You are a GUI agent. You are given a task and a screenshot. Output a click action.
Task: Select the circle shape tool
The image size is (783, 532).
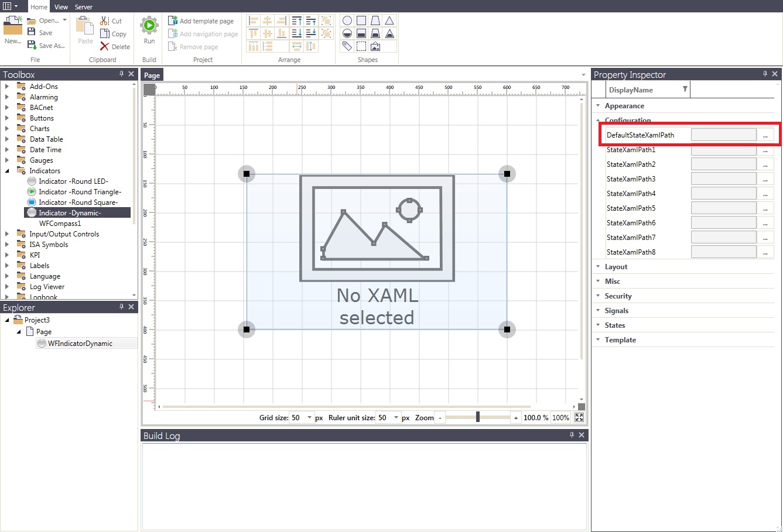tap(347, 20)
